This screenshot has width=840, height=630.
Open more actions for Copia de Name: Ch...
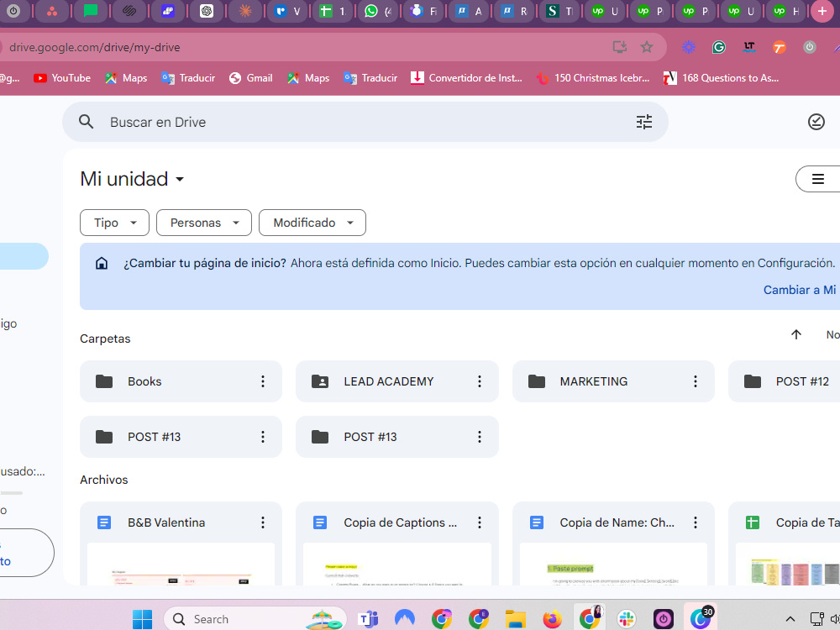696,522
